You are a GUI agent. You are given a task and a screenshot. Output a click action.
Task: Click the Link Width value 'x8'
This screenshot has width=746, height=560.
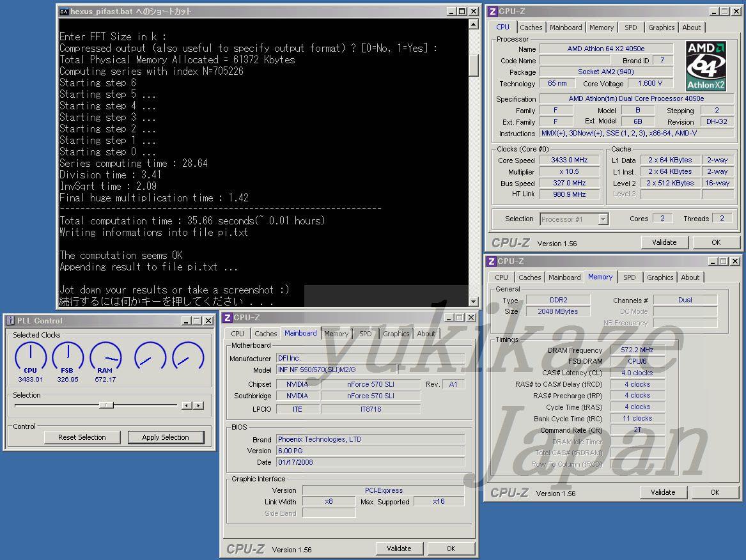[329, 501]
